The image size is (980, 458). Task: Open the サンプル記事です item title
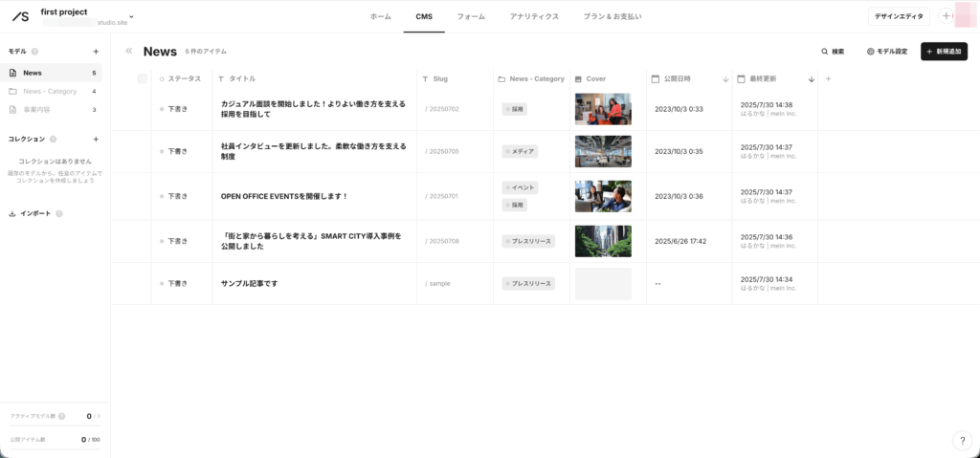pos(249,284)
